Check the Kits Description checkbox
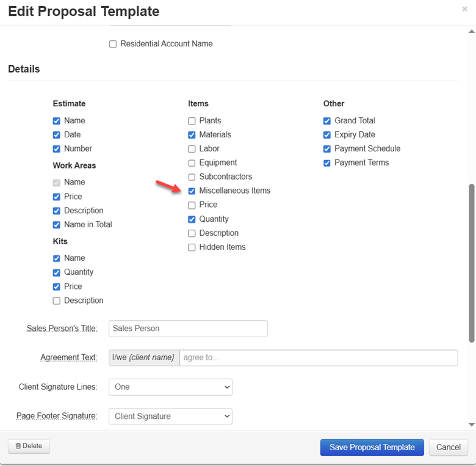 (57, 300)
